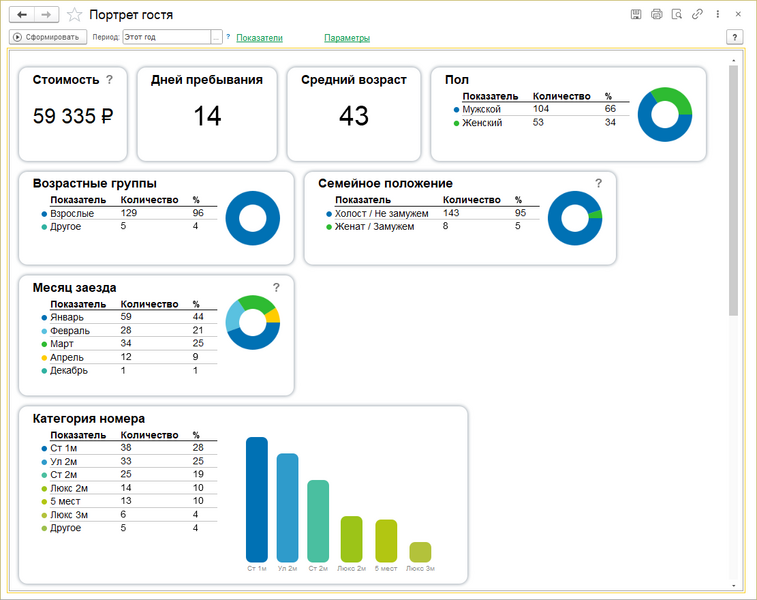Click the Месяц заезда help question mark

coord(276,287)
